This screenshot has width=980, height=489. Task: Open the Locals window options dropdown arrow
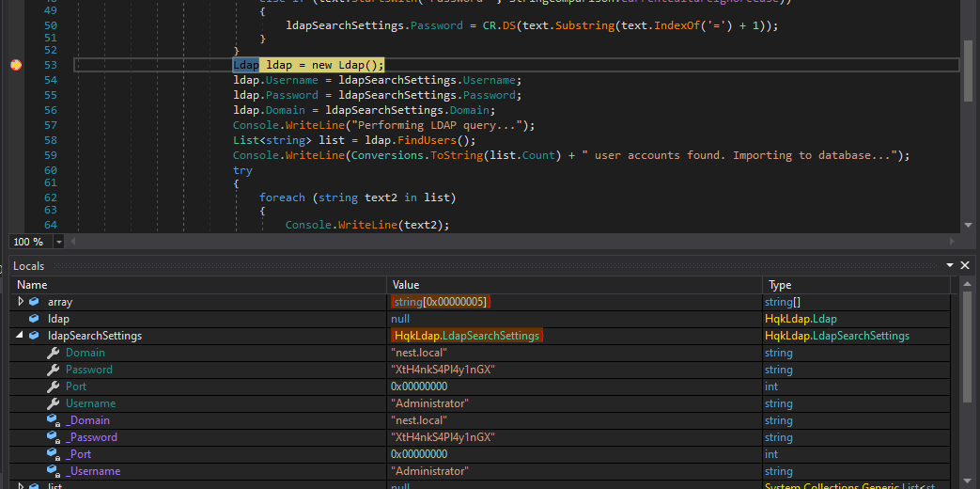pyautogui.click(x=950, y=266)
